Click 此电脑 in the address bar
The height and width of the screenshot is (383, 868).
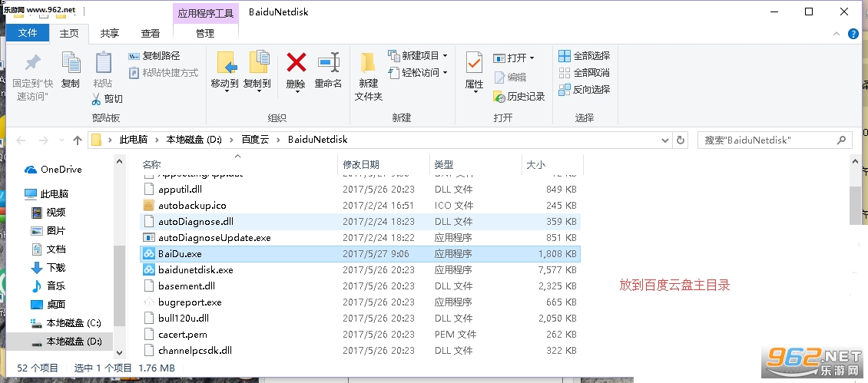point(134,140)
